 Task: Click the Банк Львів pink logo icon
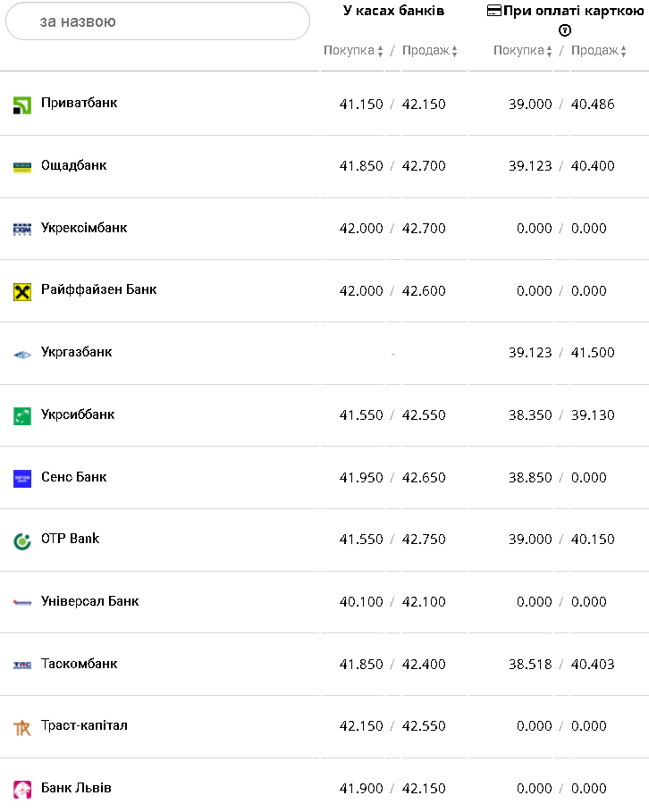(22, 790)
